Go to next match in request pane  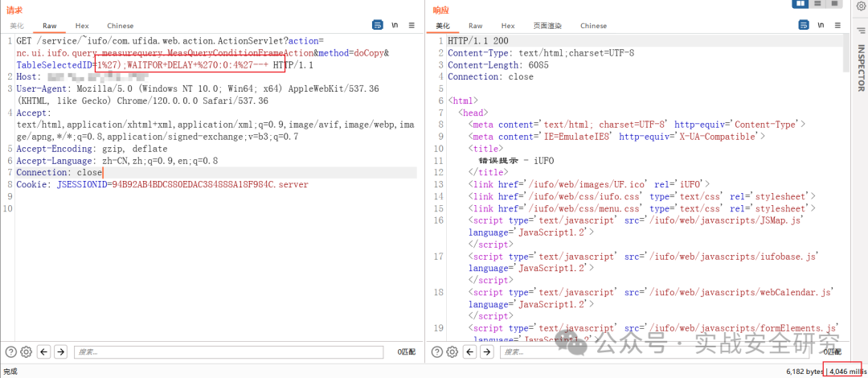pos(60,351)
